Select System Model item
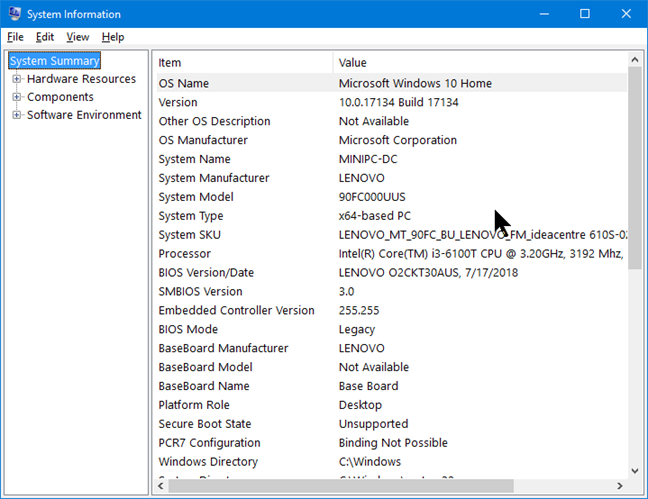This screenshot has width=648, height=499. click(196, 197)
